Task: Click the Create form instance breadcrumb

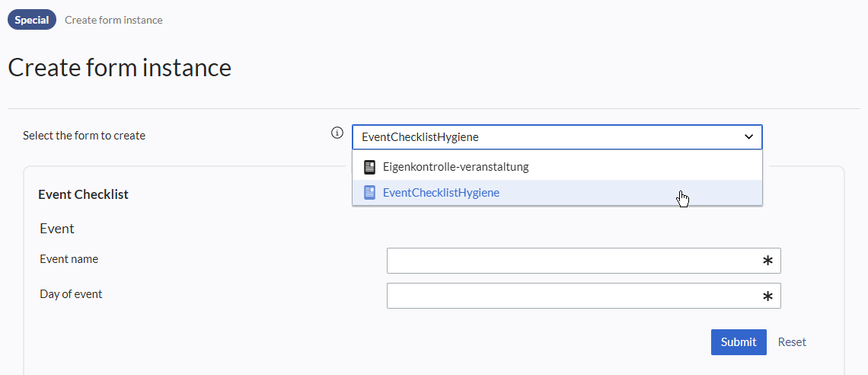Action: (x=113, y=20)
